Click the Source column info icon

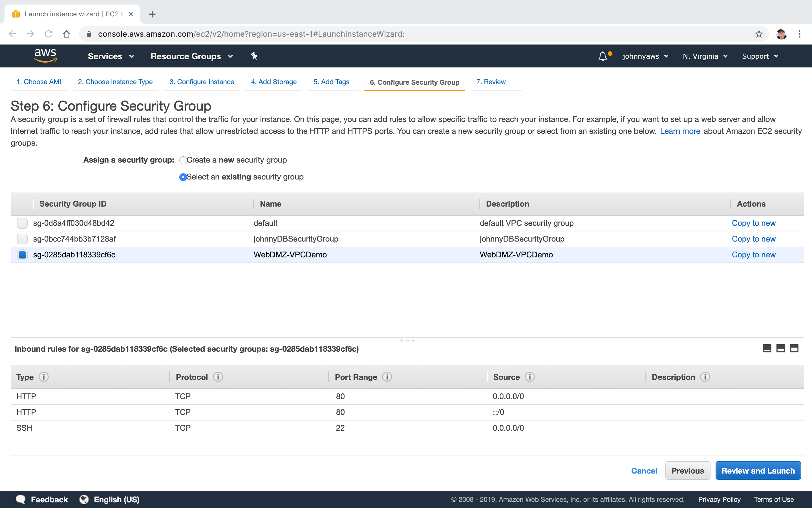[x=530, y=377]
